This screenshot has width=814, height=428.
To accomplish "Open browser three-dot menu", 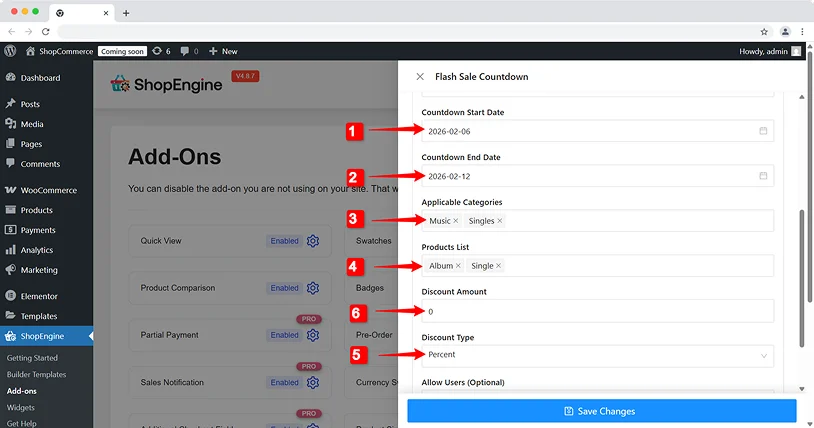I will pyautogui.click(x=802, y=32).
